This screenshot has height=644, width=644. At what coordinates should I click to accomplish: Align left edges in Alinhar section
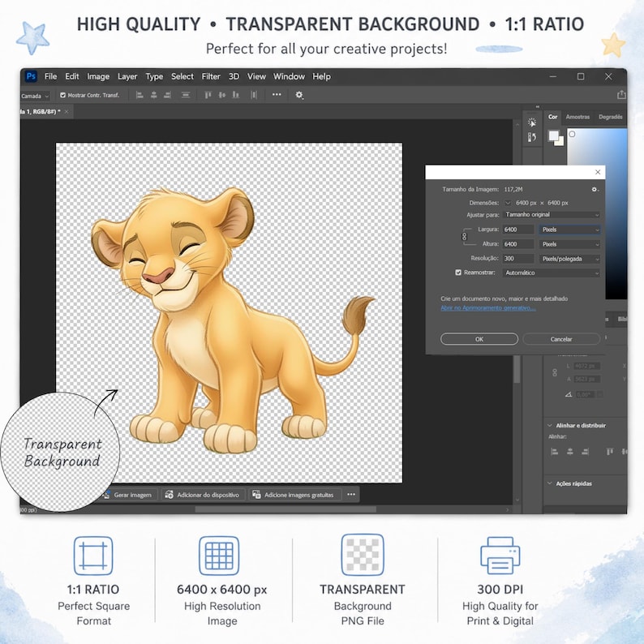pos(555,452)
